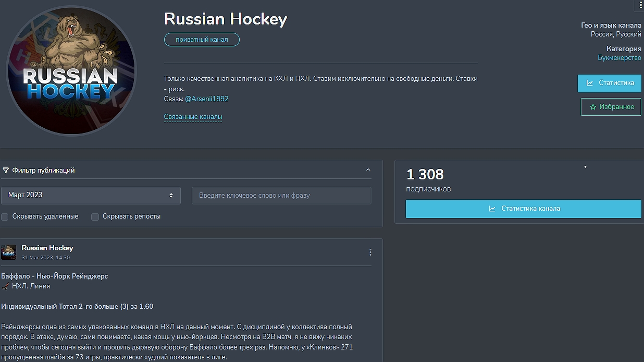This screenshot has width=644, height=362.
Task: Click the post timestamp 31 Mar 2023, 14:30
Action: click(46, 258)
